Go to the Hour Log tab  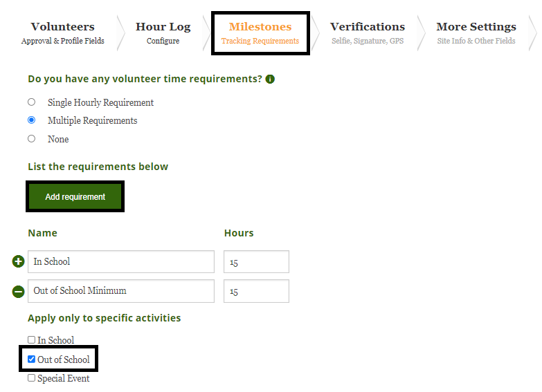pyautogui.click(x=163, y=32)
